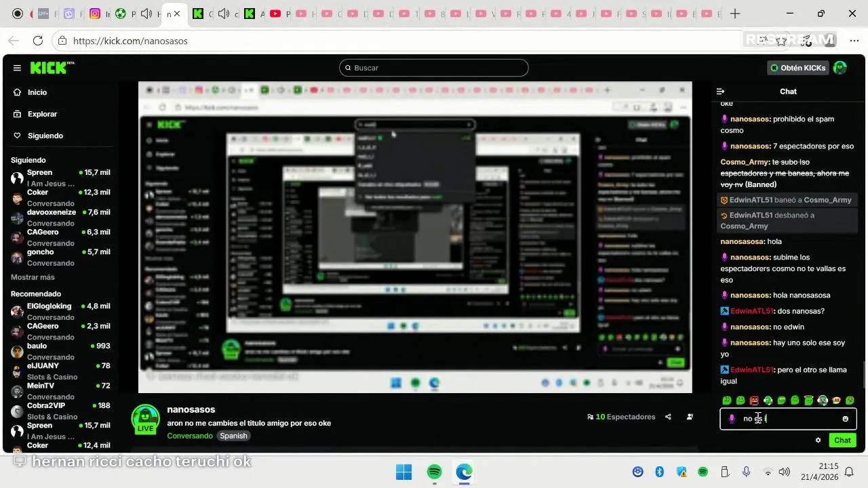
Task: Click the live stream video player
Action: pos(415,237)
